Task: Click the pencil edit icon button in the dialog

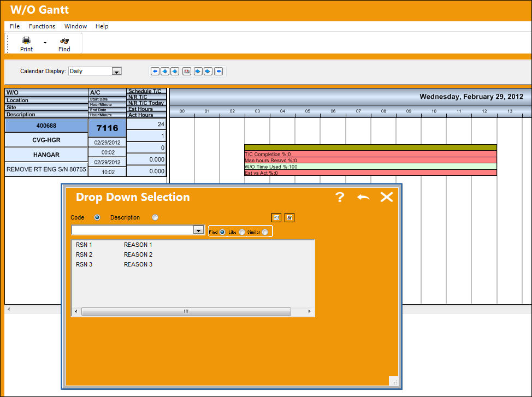Action: click(289, 217)
